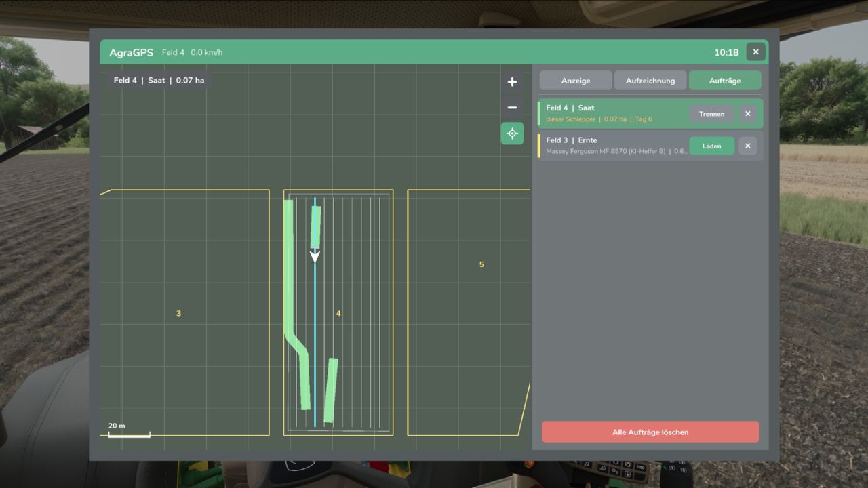
Task: Select the Feld 3 Ernte job row
Action: pyautogui.click(x=650, y=146)
